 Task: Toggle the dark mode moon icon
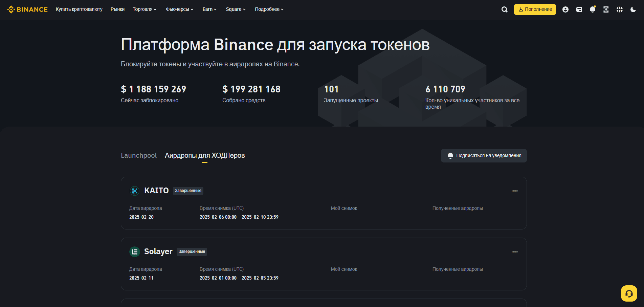point(633,9)
